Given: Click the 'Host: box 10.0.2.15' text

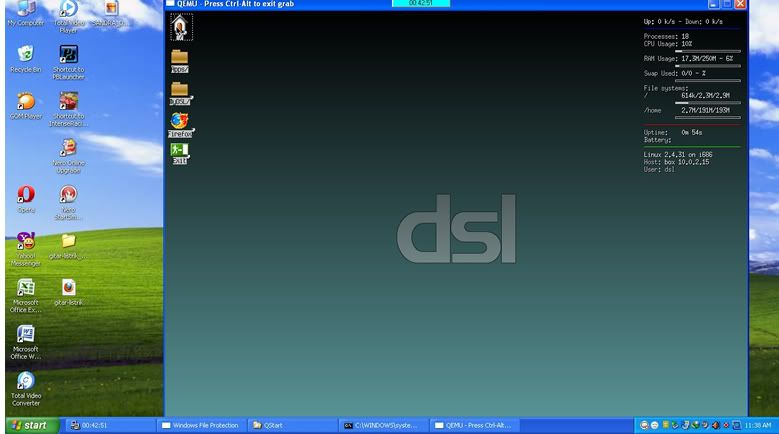Looking at the screenshot, I should (x=676, y=162).
